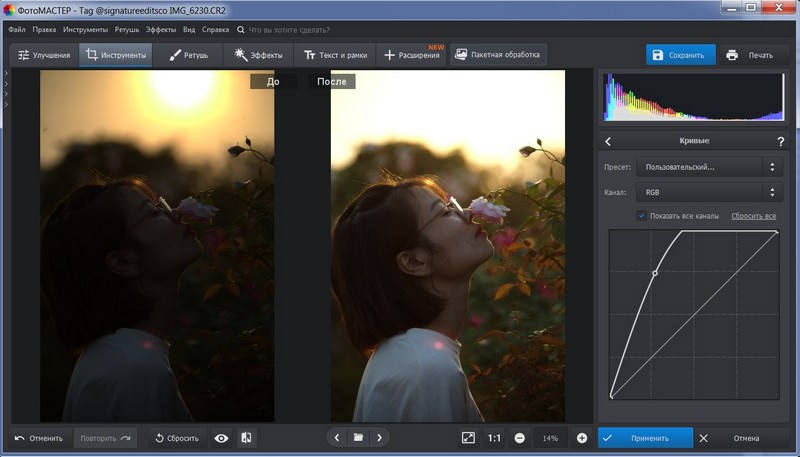Go to the previous photo arrow

click(x=337, y=438)
